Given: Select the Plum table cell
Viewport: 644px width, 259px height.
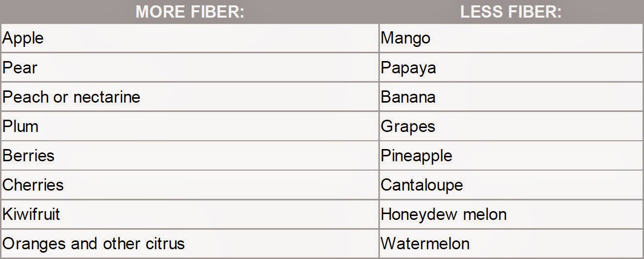Looking at the screenshot, I should click(x=189, y=126).
